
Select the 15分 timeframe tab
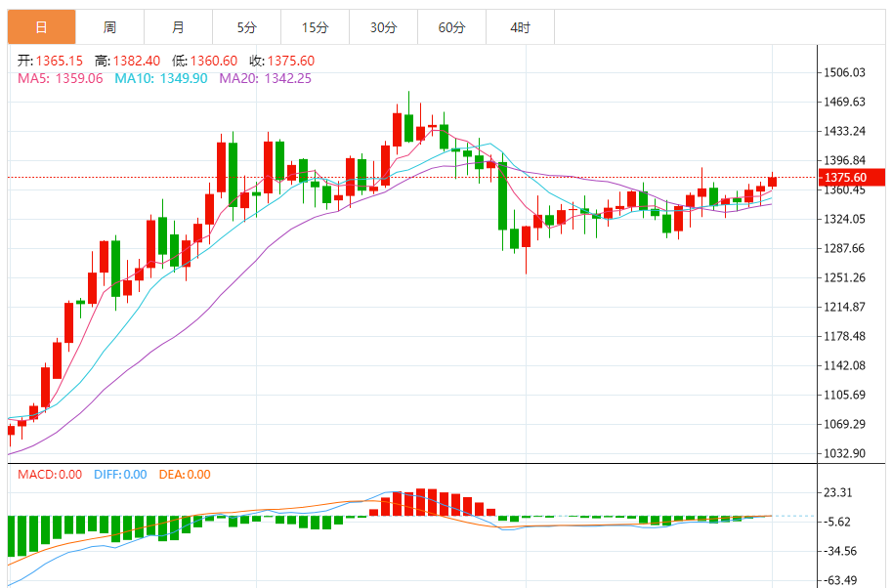(315, 28)
